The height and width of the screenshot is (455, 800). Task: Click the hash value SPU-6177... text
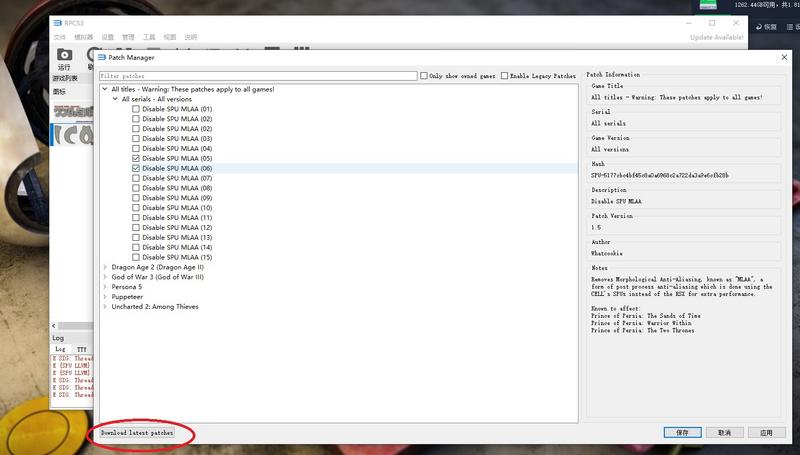click(x=660, y=175)
